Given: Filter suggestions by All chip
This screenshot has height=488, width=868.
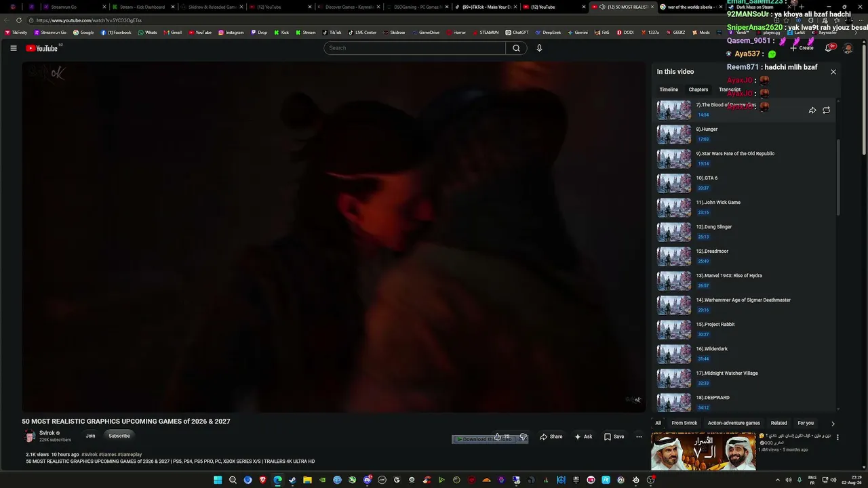Looking at the screenshot, I should pos(658,424).
